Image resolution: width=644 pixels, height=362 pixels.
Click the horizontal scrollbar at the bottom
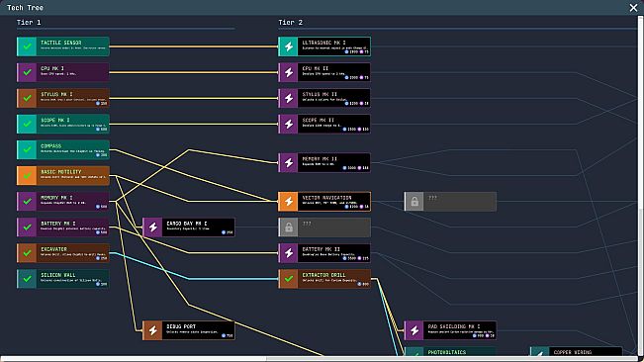319,359
